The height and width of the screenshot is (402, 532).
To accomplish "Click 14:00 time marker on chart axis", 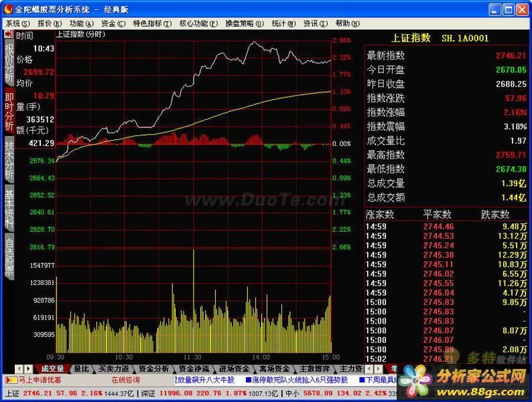I will (261, 357).
